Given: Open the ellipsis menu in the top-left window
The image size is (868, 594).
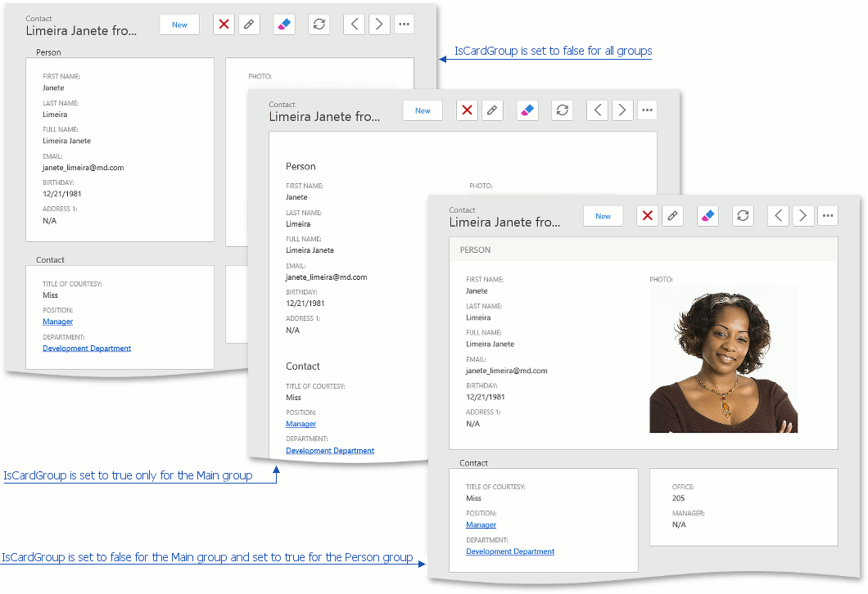Looking at the screenshot, I should click(x=404, y=25).
